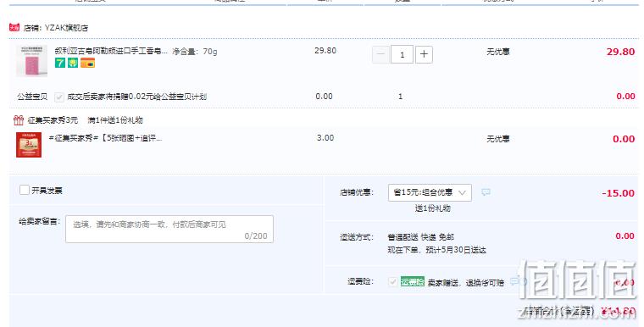Click the pink soap product thumbnail

[31, 61]
